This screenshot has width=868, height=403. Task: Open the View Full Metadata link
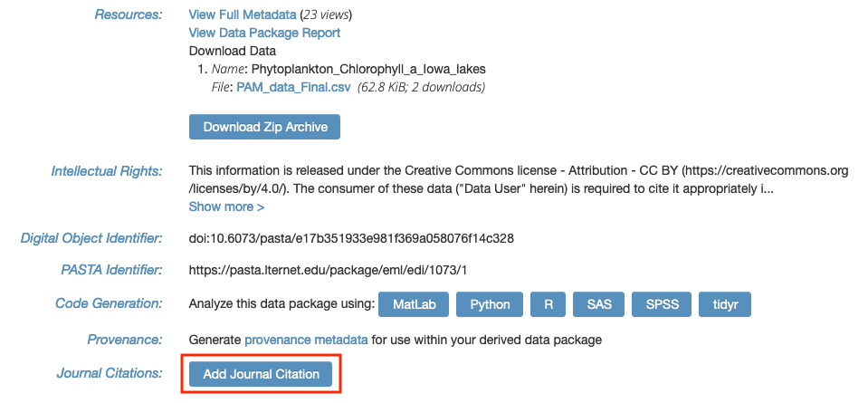[243, 14]
